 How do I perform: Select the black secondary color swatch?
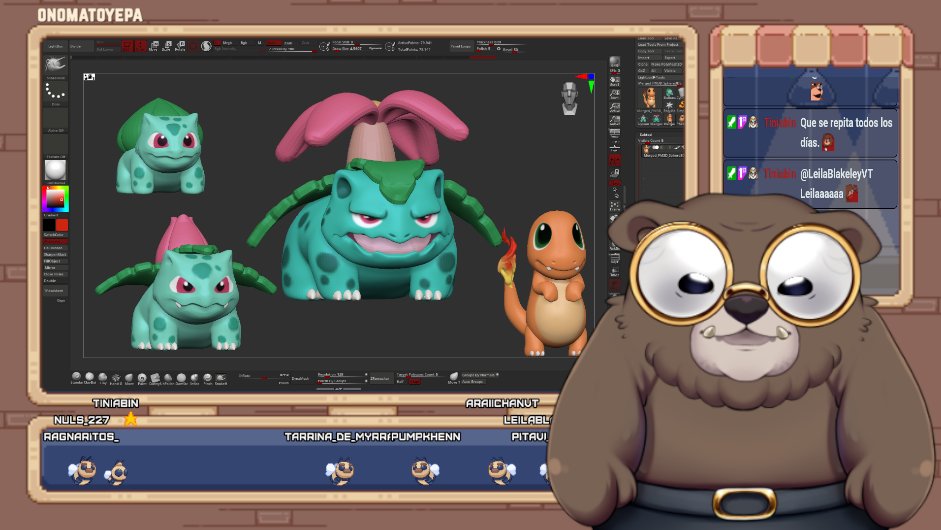coord(49,225)
